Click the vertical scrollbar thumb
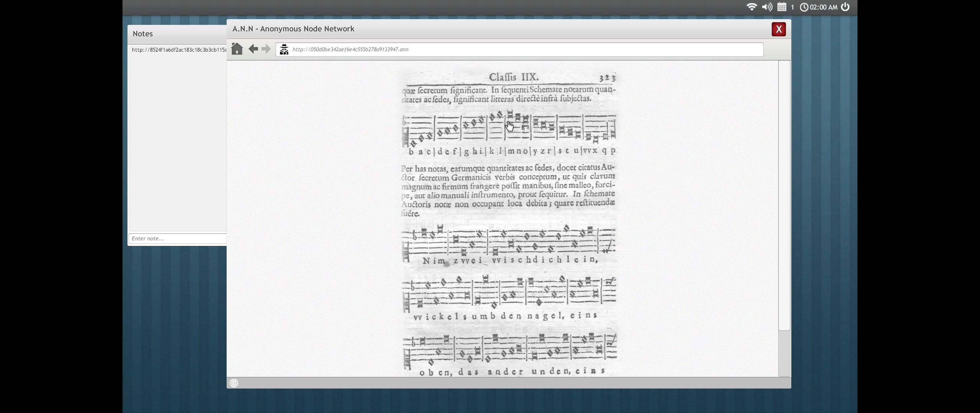This screenshot has width=980, height=413. point(784,195)
